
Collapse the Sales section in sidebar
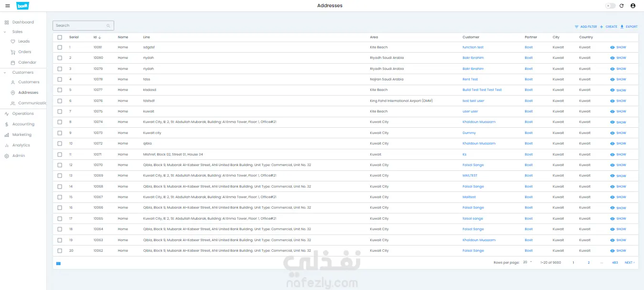click(x=5, y=32)
